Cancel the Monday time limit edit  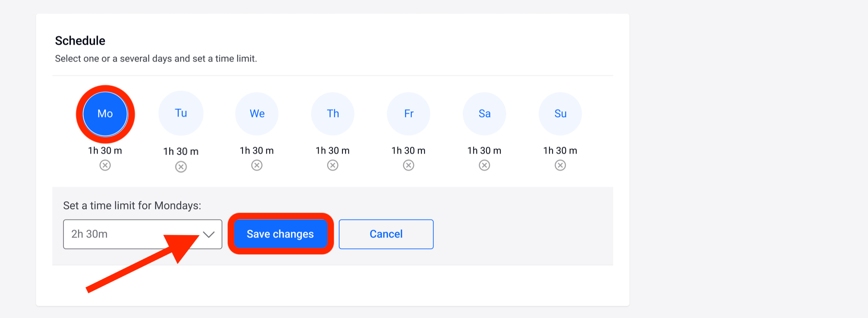pyautogui.click(x=386, y=234)
